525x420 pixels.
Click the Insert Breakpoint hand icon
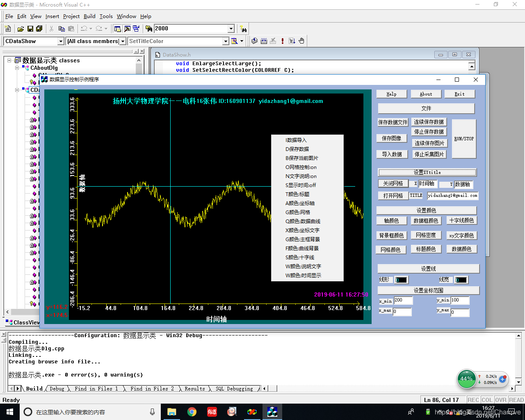301,41
